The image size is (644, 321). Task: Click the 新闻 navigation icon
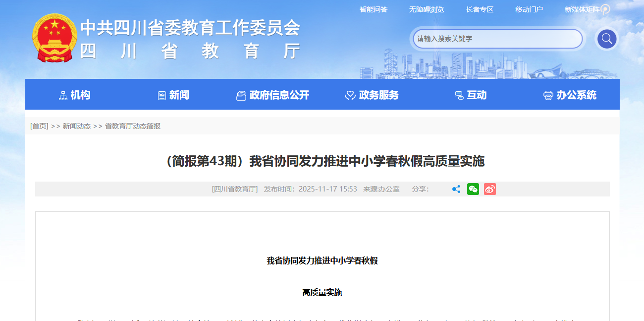[x=162, y=94]
